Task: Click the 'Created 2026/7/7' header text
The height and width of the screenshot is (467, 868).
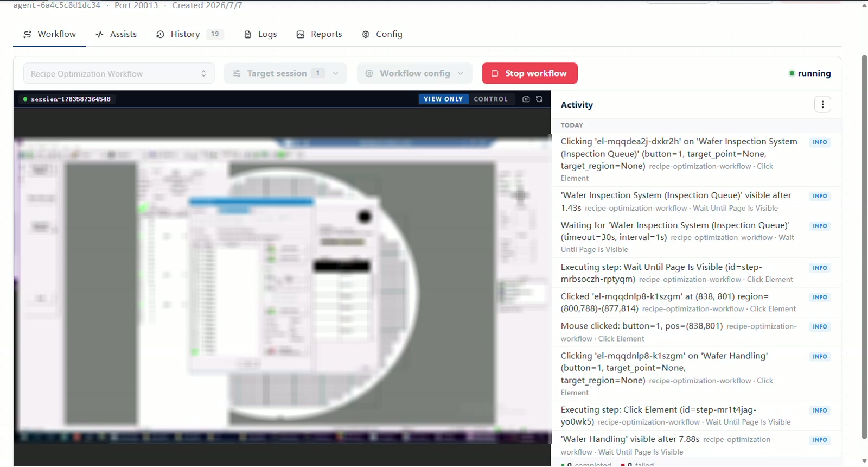Action: coord(207,5)
